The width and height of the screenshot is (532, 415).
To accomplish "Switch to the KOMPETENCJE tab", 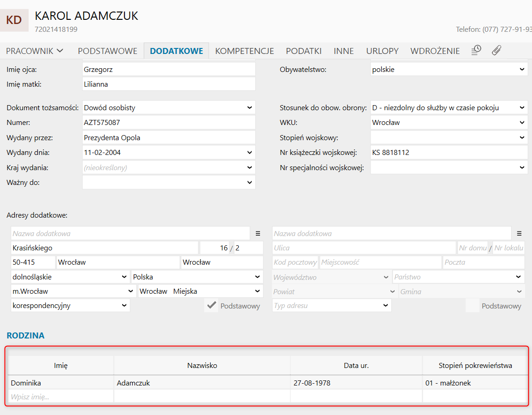I will tap(245, 51).
